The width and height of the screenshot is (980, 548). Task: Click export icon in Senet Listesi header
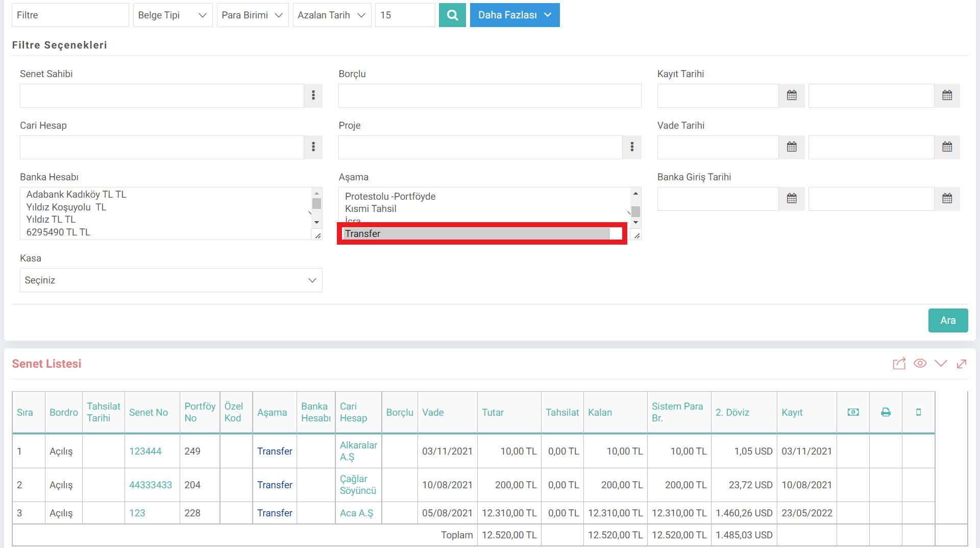pyautogui.click(x=899, y=364)
